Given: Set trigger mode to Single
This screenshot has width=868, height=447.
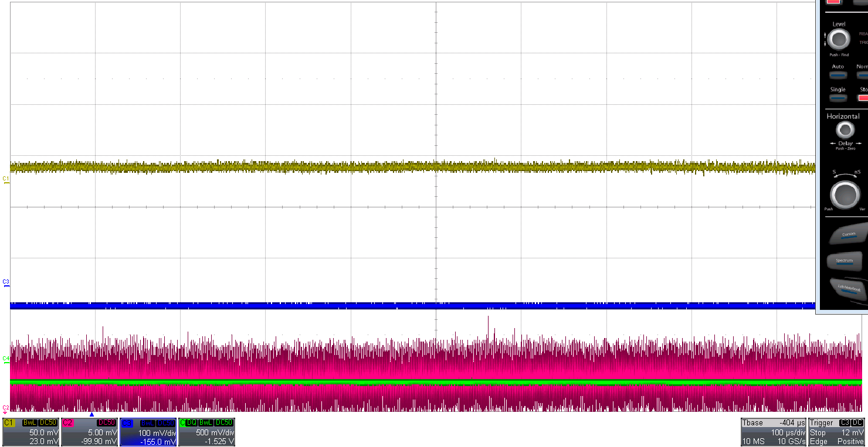Looking at the screenshot, I should [838, 98].
